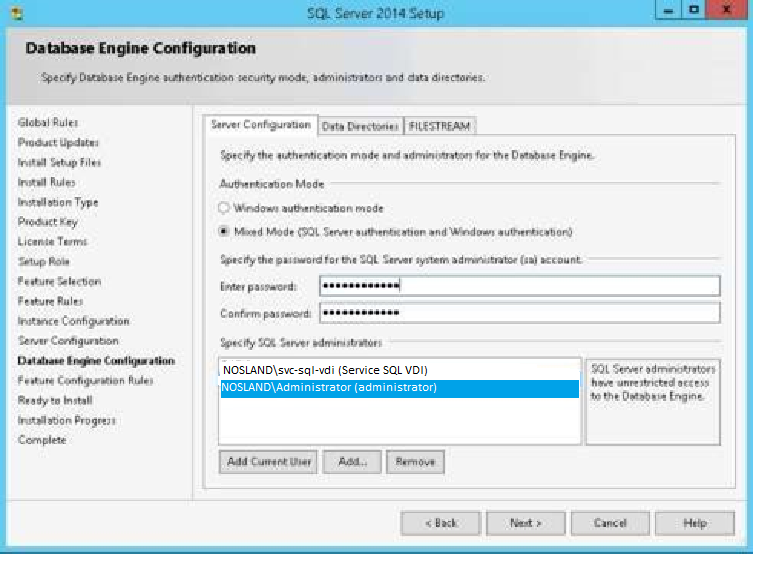Select the Server Configuration tab
Image resolution: width=757 pixels, height=563 pixels.
coord(261,125)
